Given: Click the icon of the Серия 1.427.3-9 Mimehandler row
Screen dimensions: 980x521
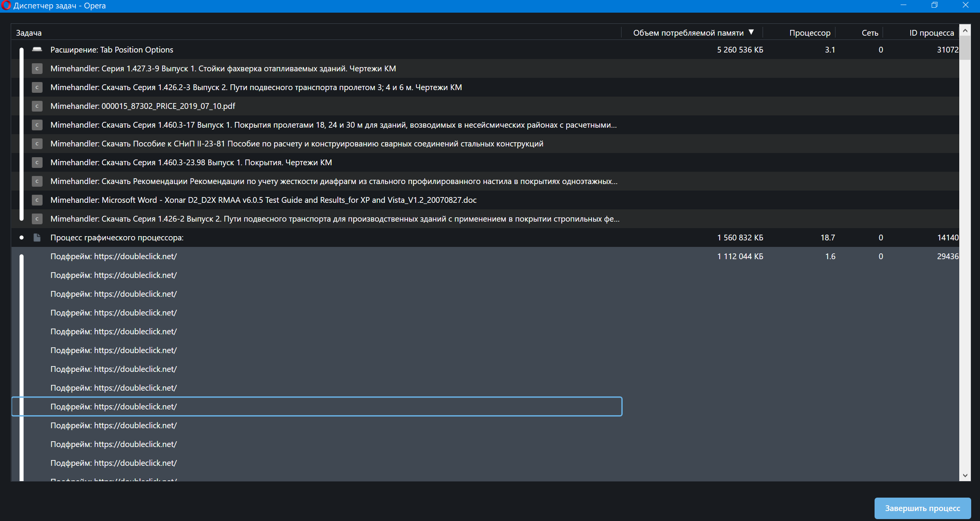Looking at the screenshot, I should [x=37, y=69].
